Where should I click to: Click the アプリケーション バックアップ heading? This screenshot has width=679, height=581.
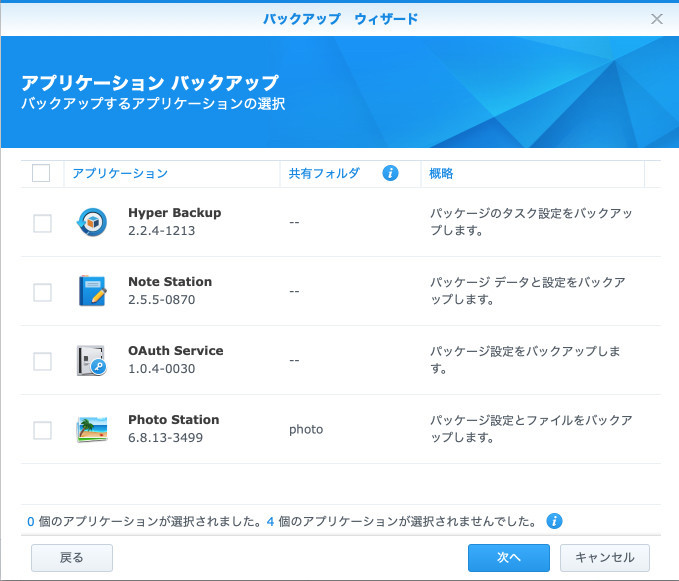pos(150,83)
